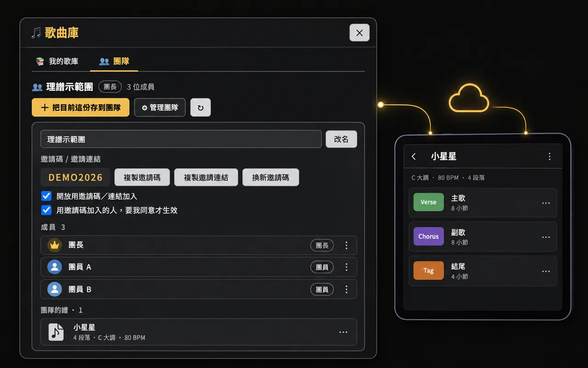This screenshot has height=368, width=588.
Task: Click the 小星星 sheet music file icon
Action: [57, 332]
